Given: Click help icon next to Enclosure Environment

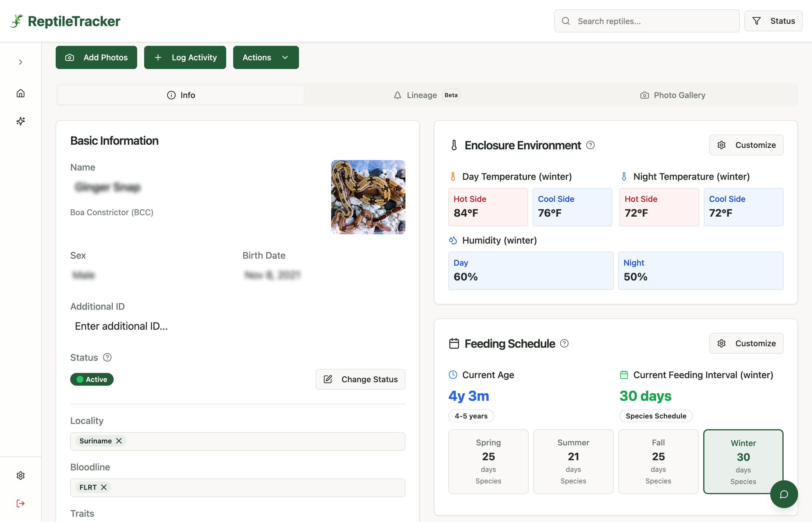Looking at the screenshot, I should pyautogui.click(x=590, y=145).
